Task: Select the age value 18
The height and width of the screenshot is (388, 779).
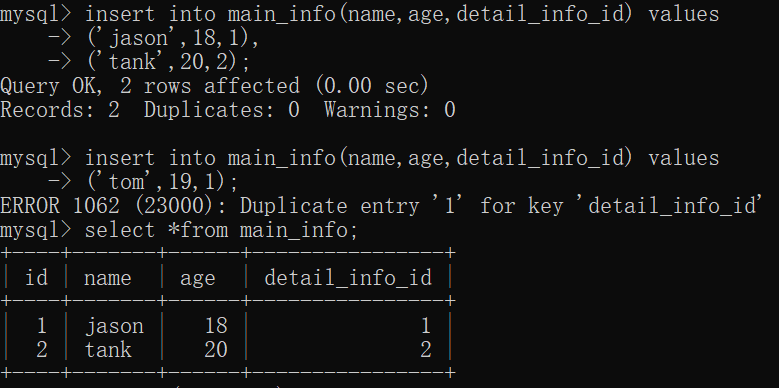Action: [216, 326]
